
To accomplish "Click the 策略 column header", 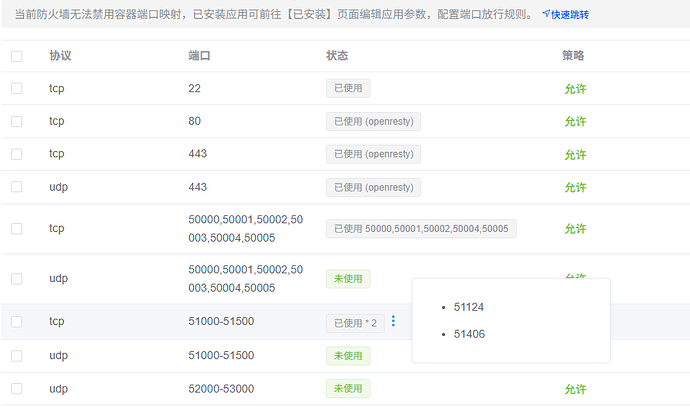I will point(573,56).
